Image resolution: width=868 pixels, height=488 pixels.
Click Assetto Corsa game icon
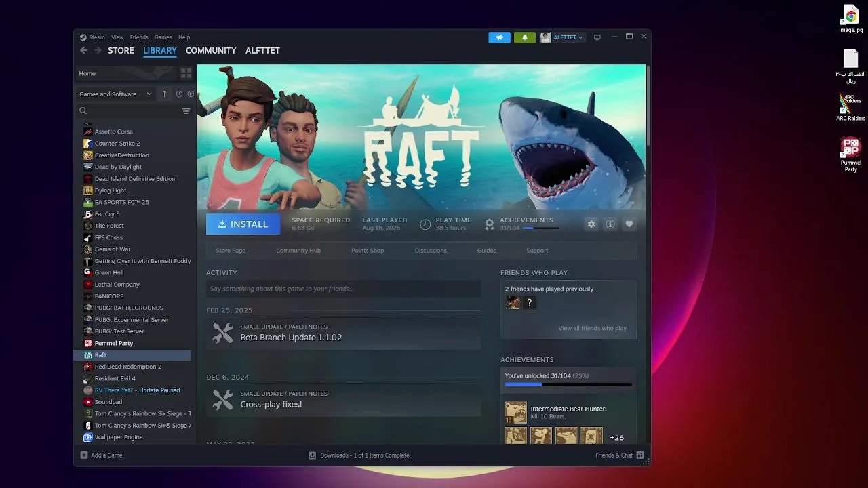[88, 131]
